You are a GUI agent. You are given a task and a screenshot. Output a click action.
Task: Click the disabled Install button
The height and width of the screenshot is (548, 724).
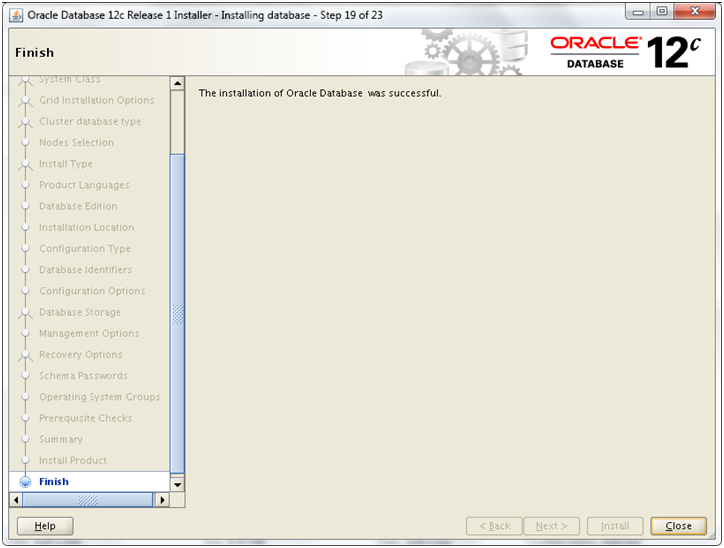(615, 526)
